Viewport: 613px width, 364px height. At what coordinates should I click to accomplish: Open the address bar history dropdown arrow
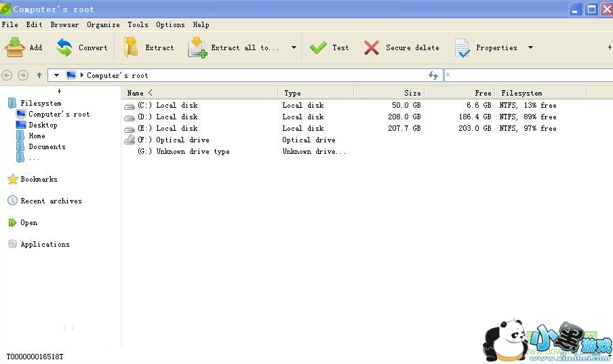[x=57, y=75]
